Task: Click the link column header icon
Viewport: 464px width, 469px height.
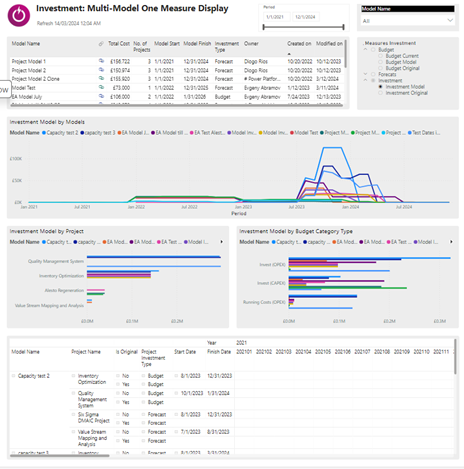Action: point(101,44)
